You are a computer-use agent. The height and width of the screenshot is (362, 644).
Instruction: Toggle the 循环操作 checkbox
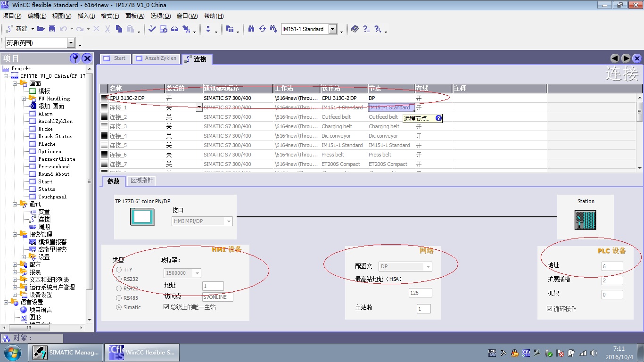pyautogui.click(x=550, y=309)
